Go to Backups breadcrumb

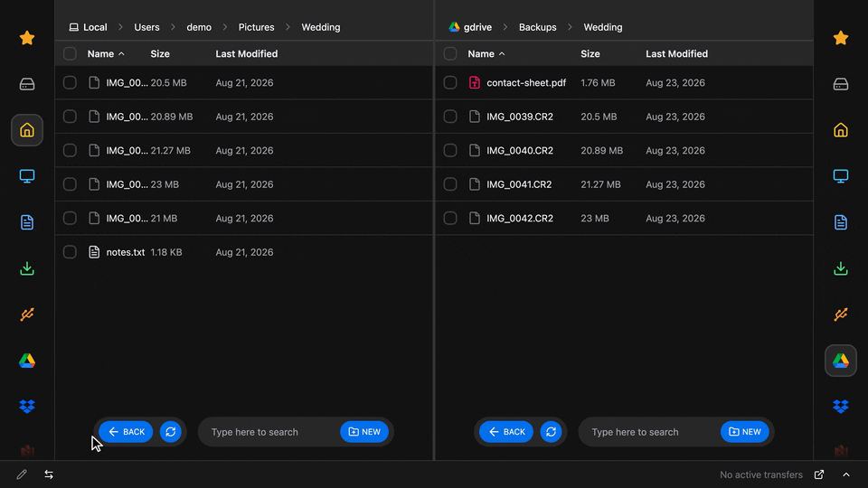point(537,27)
